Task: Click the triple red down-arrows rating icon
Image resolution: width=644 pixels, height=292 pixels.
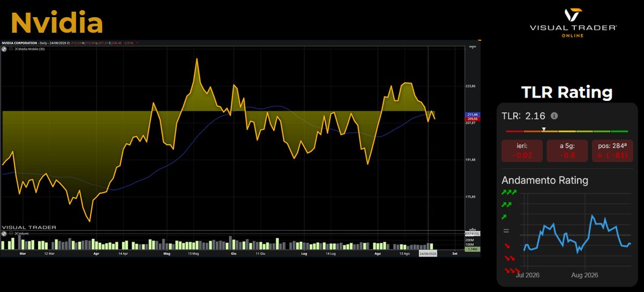Action: pos(511,271)
